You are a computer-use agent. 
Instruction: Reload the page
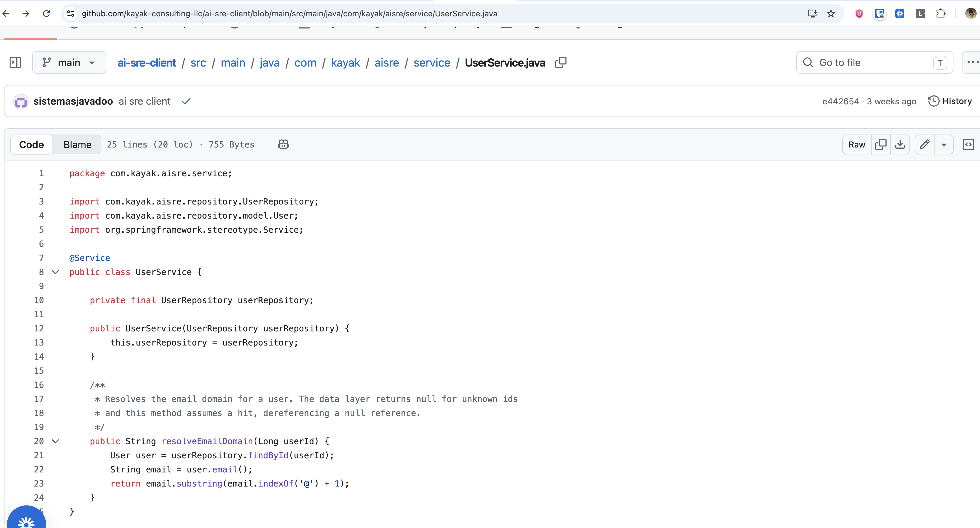[x=46, y=14]
